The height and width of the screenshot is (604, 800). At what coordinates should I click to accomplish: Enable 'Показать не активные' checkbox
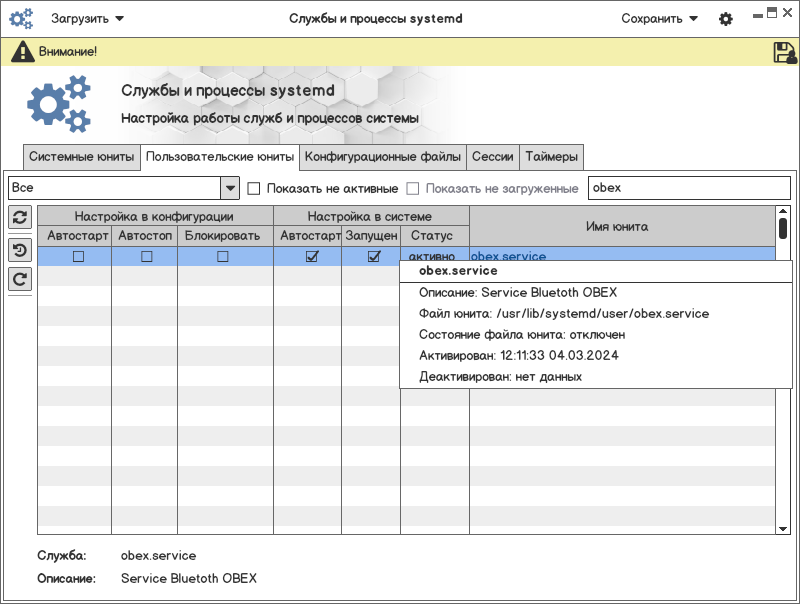[x=254, y=188]
